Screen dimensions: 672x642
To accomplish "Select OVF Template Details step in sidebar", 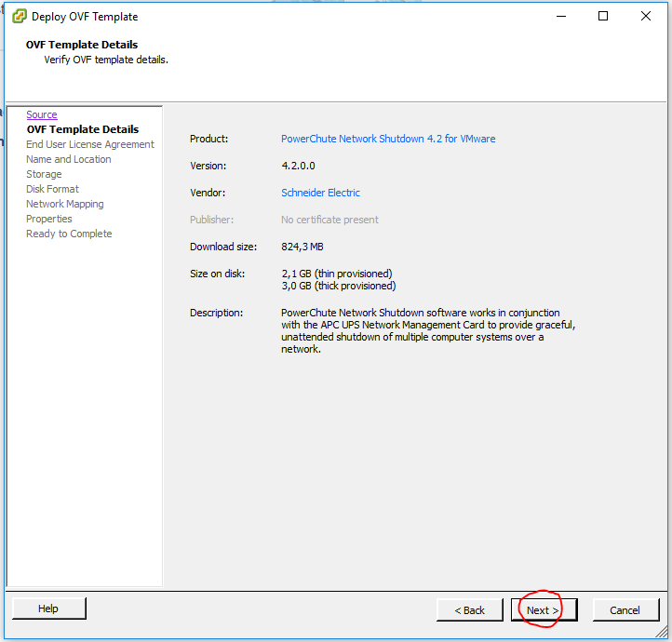I will tap(83, 129).
